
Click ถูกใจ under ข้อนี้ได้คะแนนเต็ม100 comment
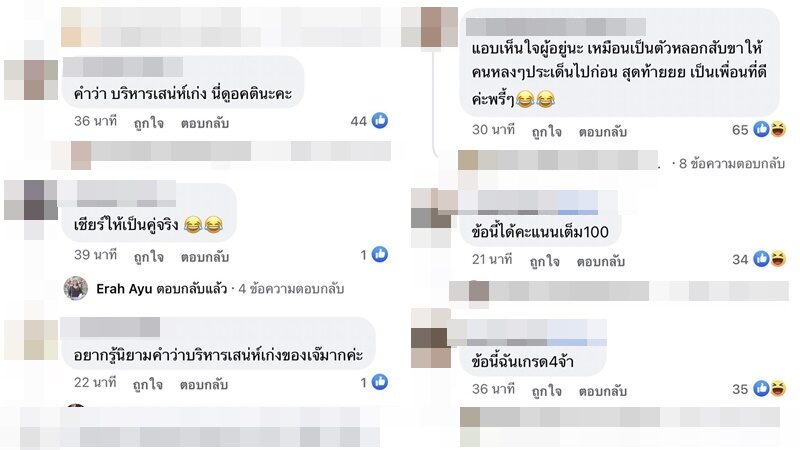point(544,262)
